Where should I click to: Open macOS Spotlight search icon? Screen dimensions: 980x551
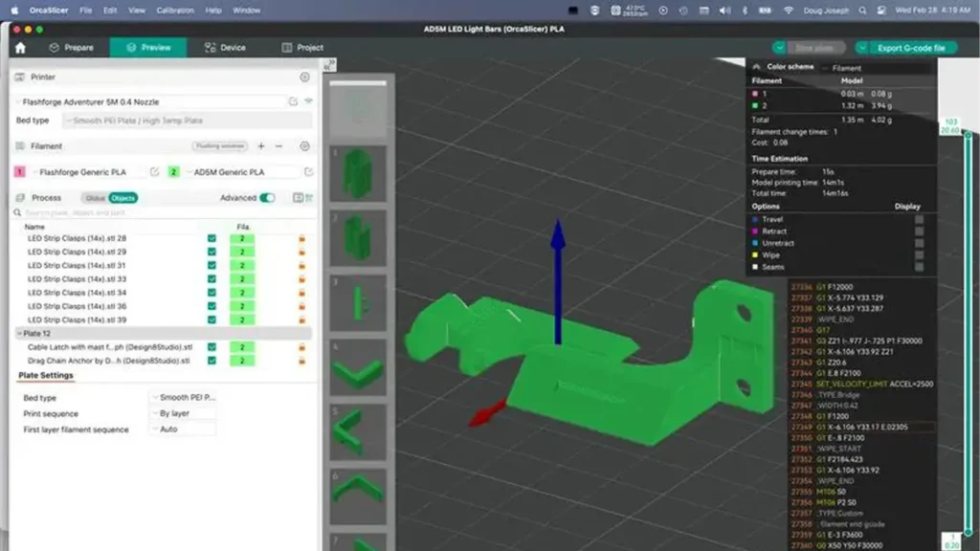[x=862, y=11]
